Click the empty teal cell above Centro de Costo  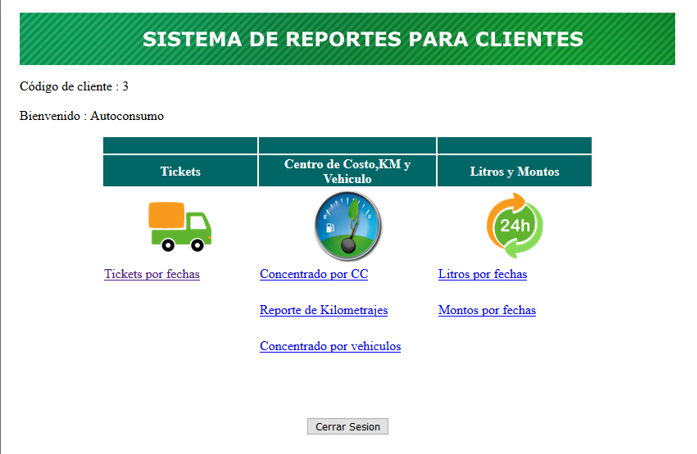(347, 146)
